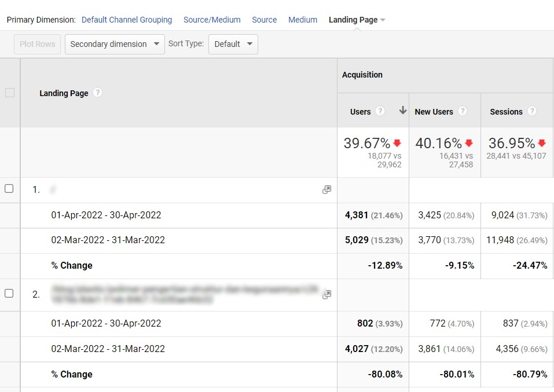Sort by the New Users column header

[434, 112]
